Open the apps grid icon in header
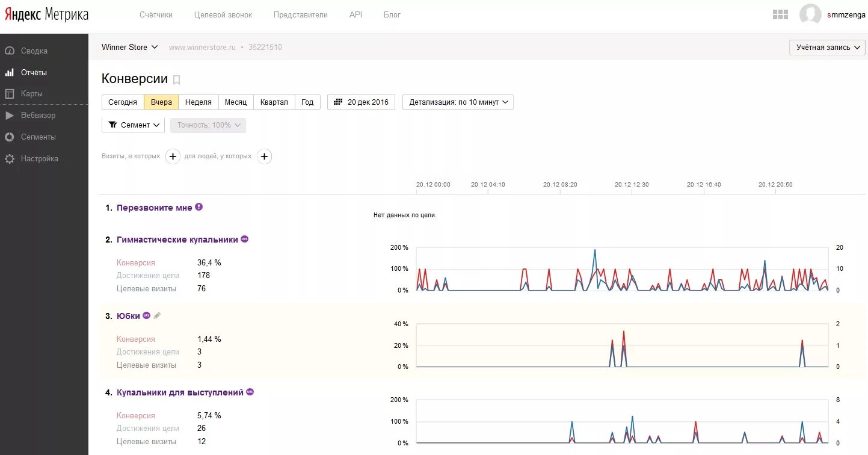Viewport: 868px width, 455px height. (x=780, y=14)
